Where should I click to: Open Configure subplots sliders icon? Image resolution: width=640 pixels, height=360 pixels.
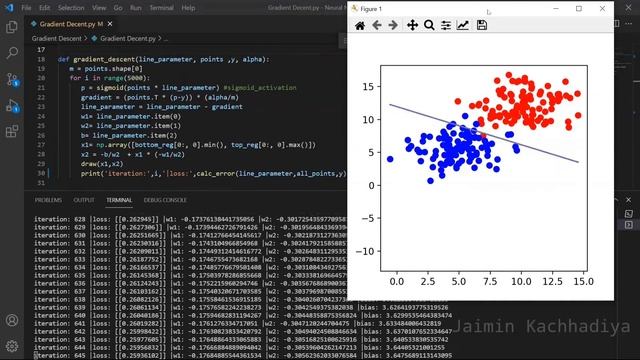pyautogui.click(x=446, y=25)
